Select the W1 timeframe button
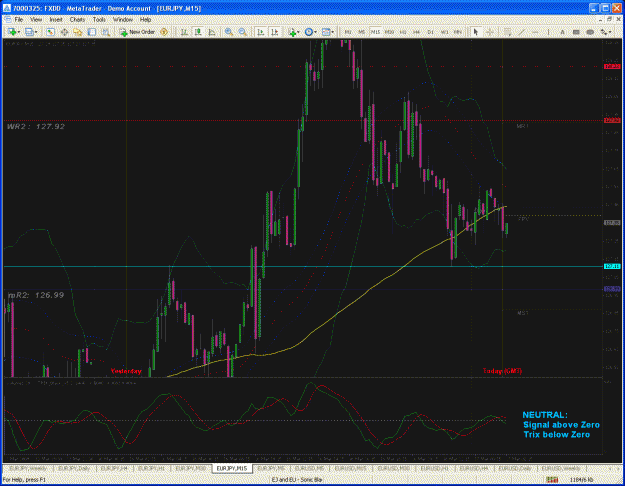This screenshot has width=625, height=486. (x=444, y=32)
